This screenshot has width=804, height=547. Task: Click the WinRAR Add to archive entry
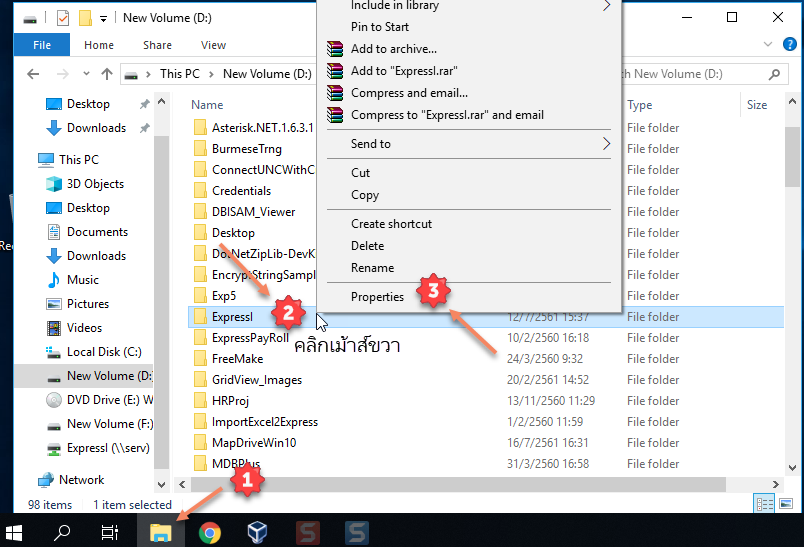pos(394,49)
